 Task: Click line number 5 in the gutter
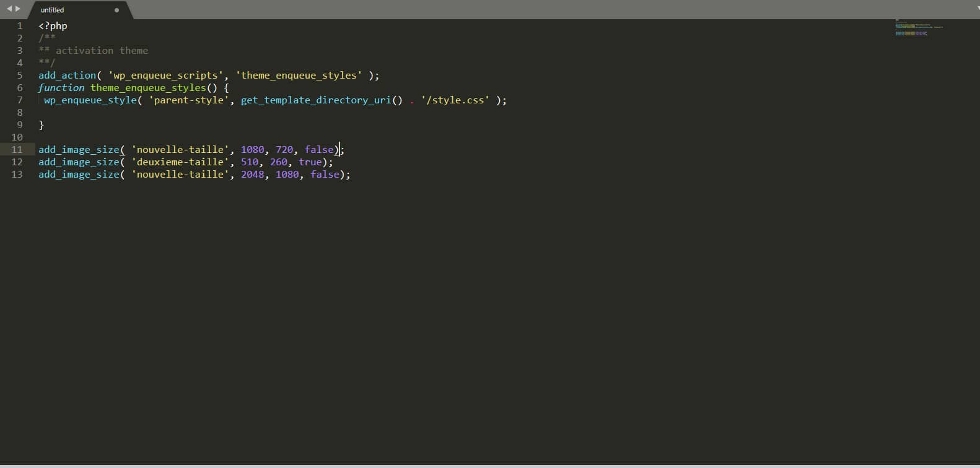pyautogui.click(x=20, y=75)
